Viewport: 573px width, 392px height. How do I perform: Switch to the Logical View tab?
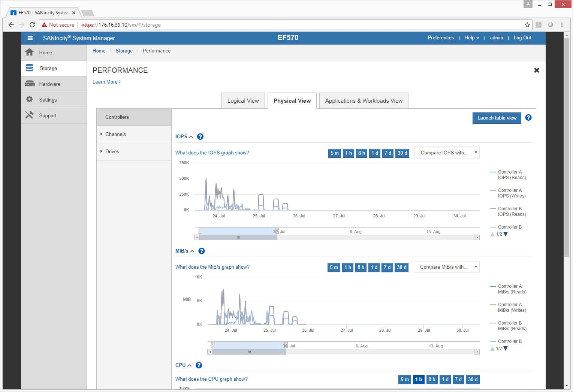[243, 101]
